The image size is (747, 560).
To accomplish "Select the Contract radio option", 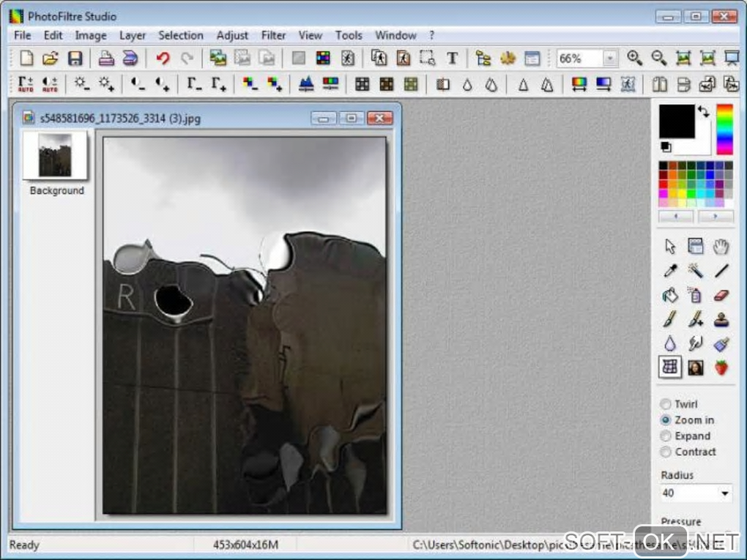I will coord(665,452).
